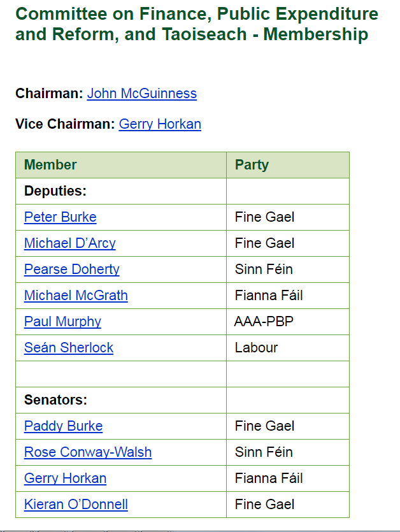400x532 pixels.
Task: Open the Rose Conway-Walsh link
Action: pos(88,452)
